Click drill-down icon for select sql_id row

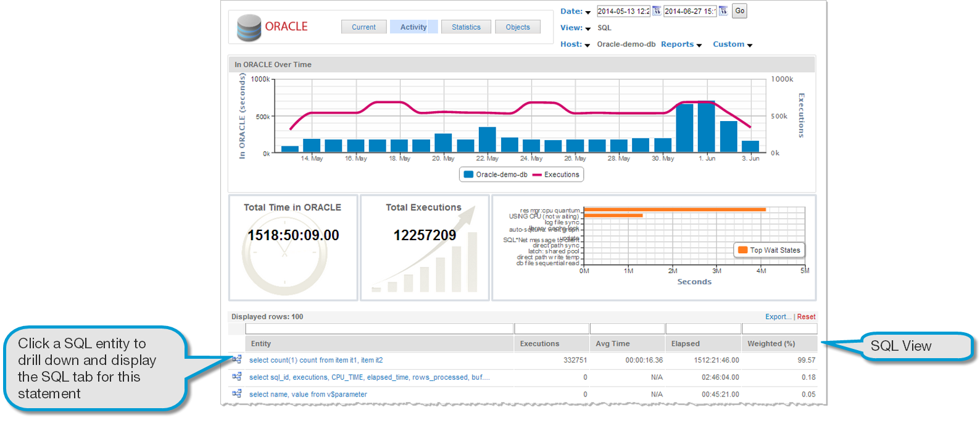coord(236,377)
